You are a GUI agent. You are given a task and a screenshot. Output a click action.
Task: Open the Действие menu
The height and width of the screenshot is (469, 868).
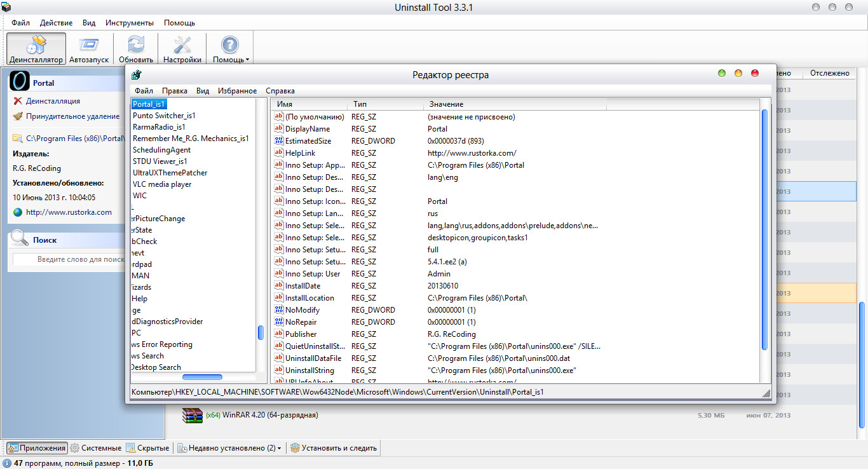56,22
